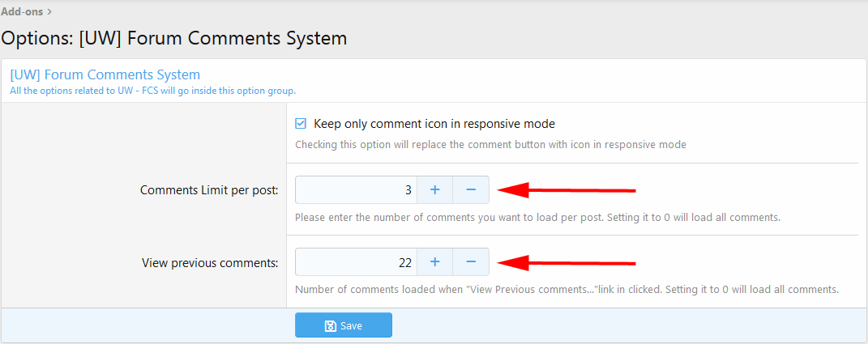868x344 pixels.
Task: Click plus button for View previous comments
Action: coord(434,262)
